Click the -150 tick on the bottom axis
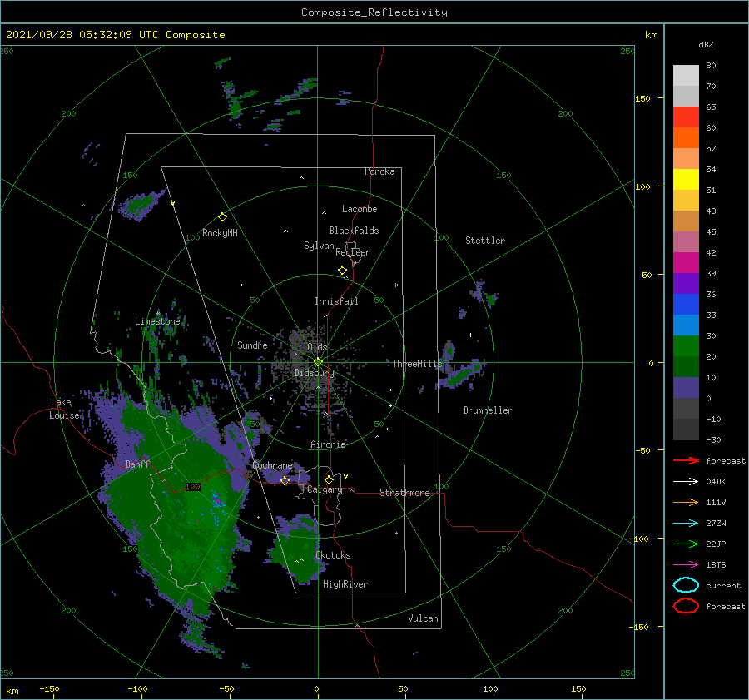749x700 pixels. 49,688
